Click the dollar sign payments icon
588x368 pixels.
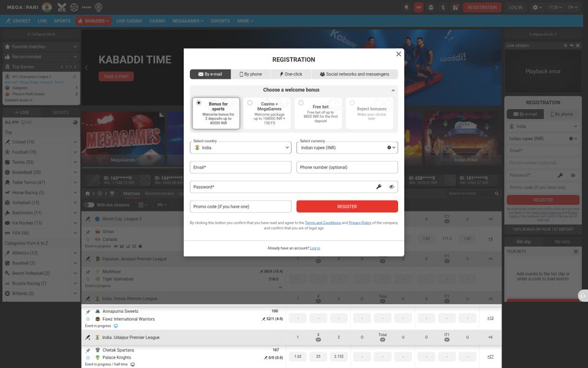tap(443, 7)
